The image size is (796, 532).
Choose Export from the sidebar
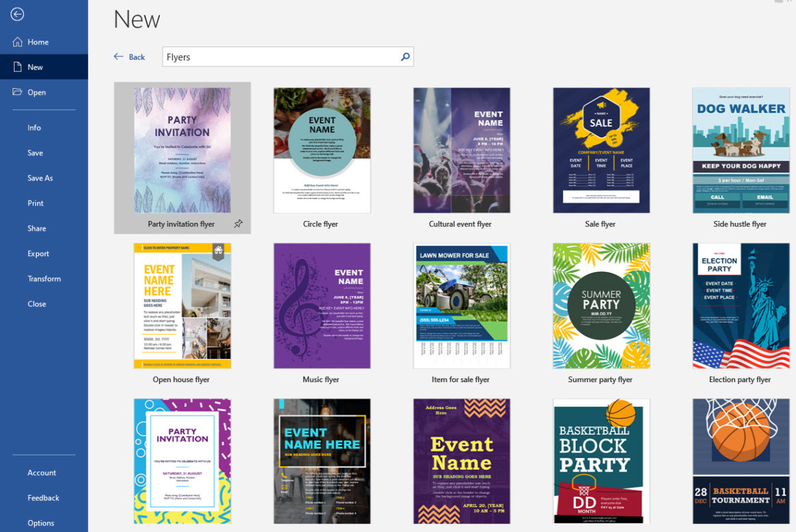(38, 253)
